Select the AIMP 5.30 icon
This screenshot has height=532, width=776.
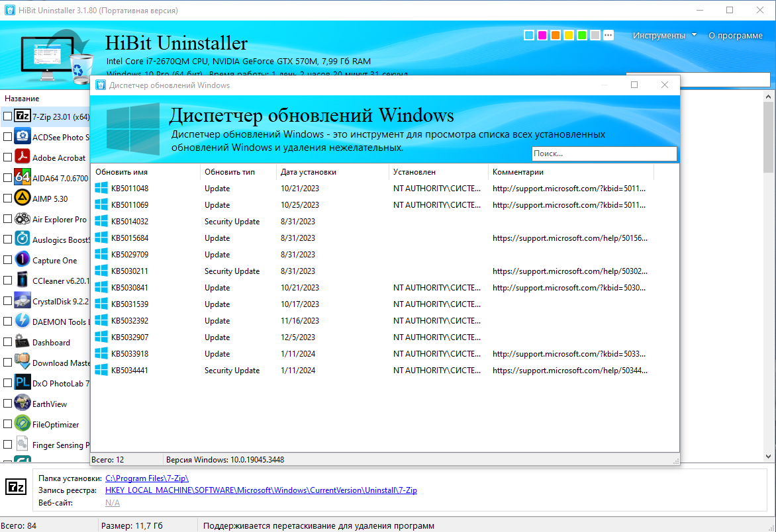coord(23,198)
